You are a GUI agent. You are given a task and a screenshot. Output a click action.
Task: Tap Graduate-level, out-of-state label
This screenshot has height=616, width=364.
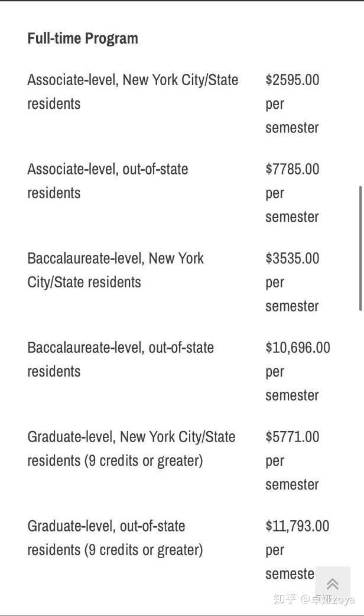106,526
